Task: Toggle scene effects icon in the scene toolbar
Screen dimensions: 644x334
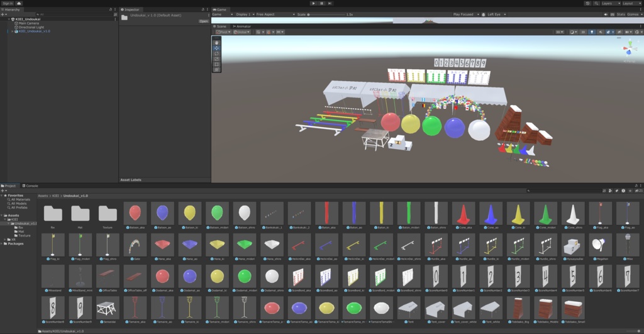Action: (x=609, y=32)
